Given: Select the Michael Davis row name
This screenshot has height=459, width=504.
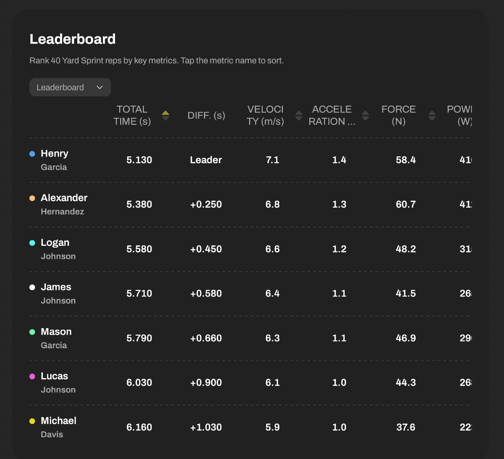Looking at the screenshot, I should point(58,427).
